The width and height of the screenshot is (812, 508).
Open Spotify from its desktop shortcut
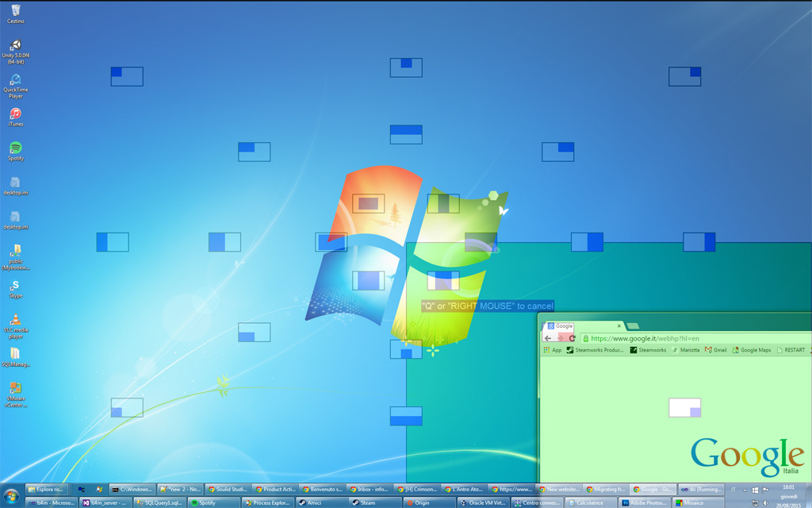click(16, 151)
